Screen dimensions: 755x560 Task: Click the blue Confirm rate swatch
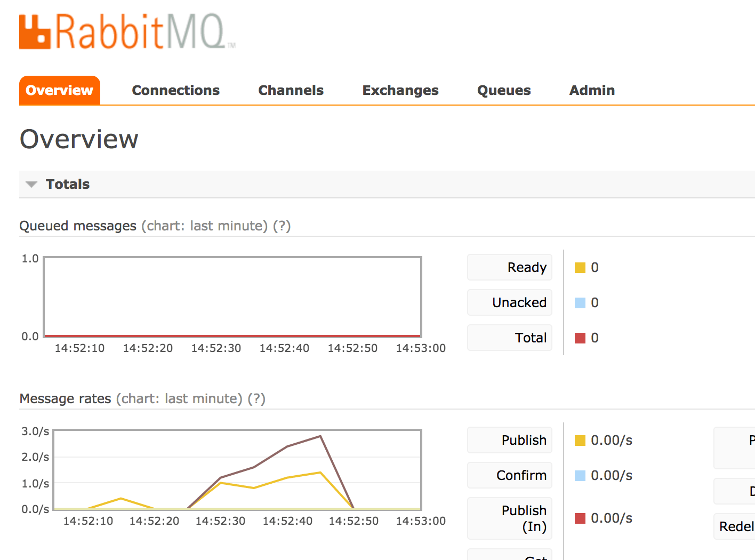[x=580, y=476]
